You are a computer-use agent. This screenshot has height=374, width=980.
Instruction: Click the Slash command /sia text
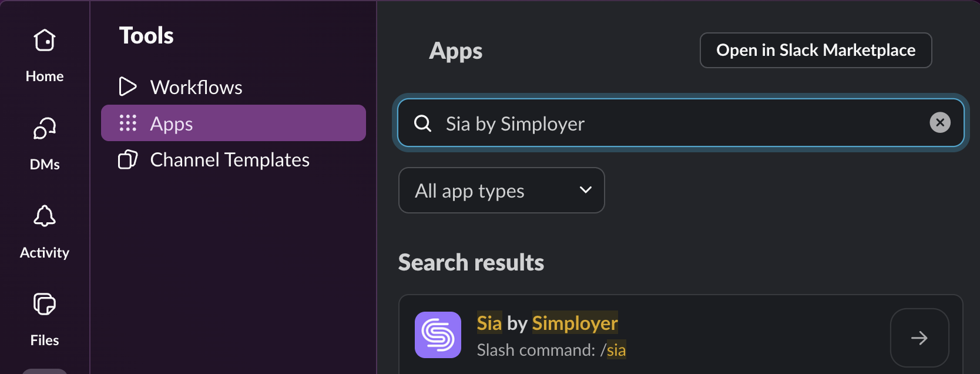click(551, 350)
